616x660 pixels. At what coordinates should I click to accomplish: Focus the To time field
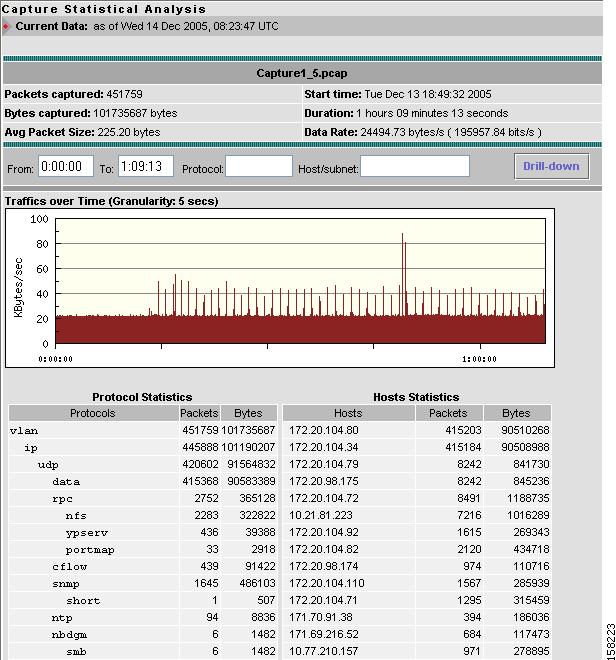click(x=146, y=166)
